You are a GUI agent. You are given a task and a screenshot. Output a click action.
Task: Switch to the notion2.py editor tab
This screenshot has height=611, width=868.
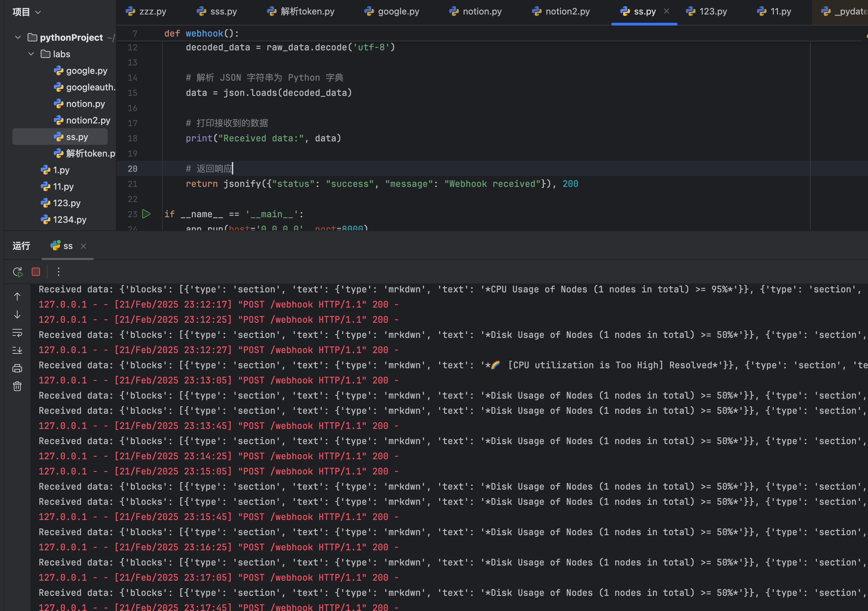[561, 12]
